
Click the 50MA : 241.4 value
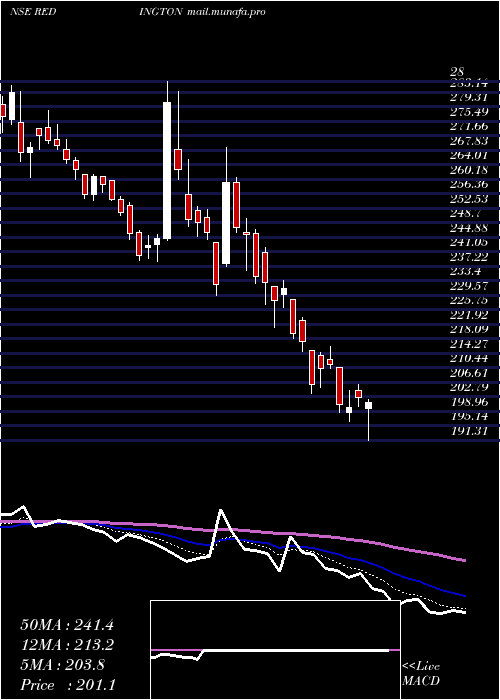click(x=67, y=625)
